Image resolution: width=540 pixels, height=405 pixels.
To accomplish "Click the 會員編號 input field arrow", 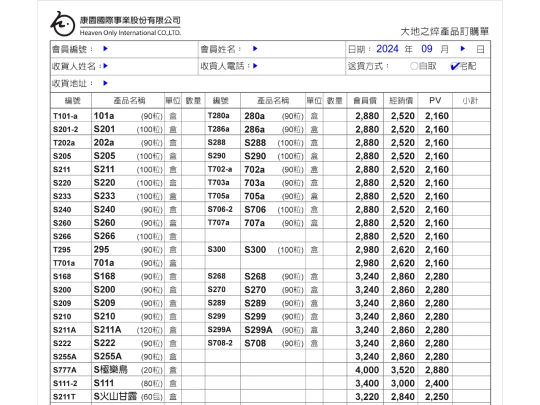I will pyautogui.click(x=105, y=49).
